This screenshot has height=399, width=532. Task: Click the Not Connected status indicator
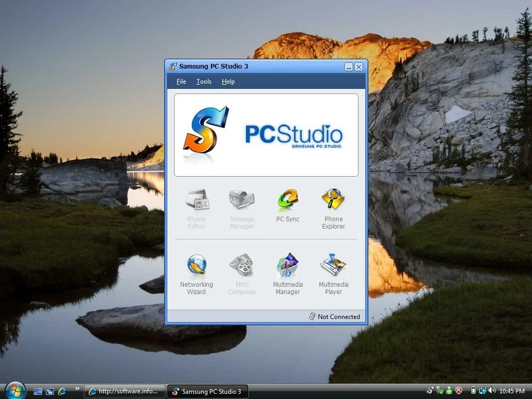pyautogui.click(x=335, y=316)
